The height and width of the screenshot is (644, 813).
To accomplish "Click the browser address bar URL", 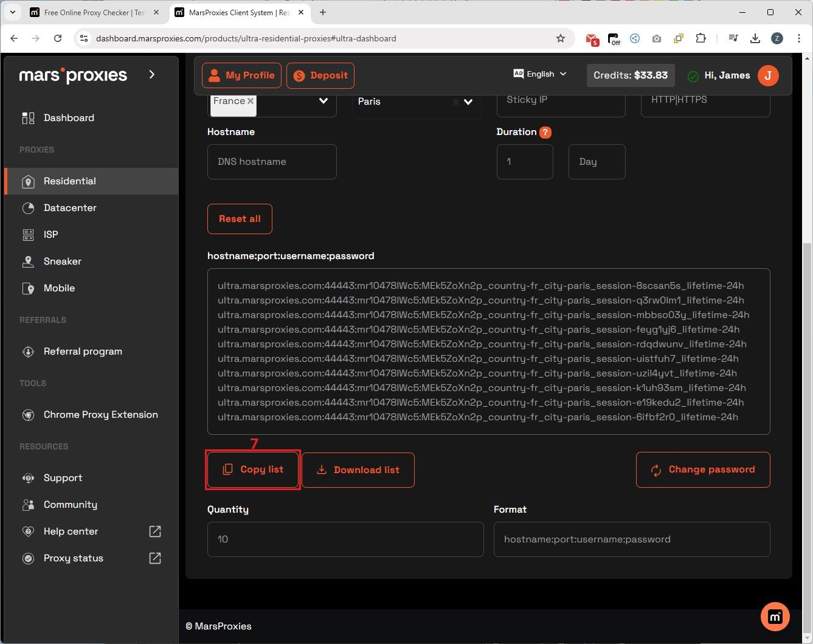I will (246, 38).
